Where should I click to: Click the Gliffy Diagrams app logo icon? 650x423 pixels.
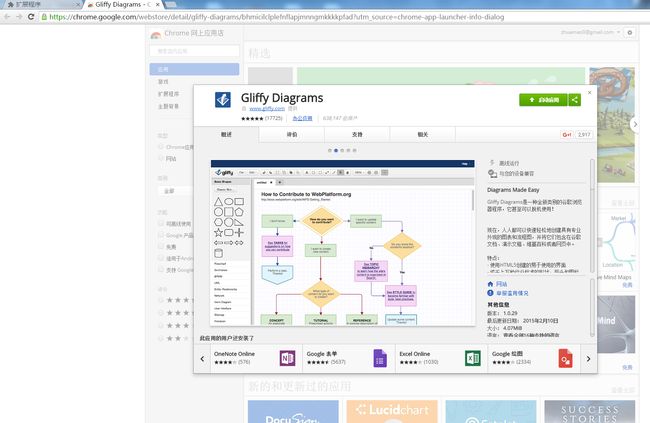[x=223, y=100]
